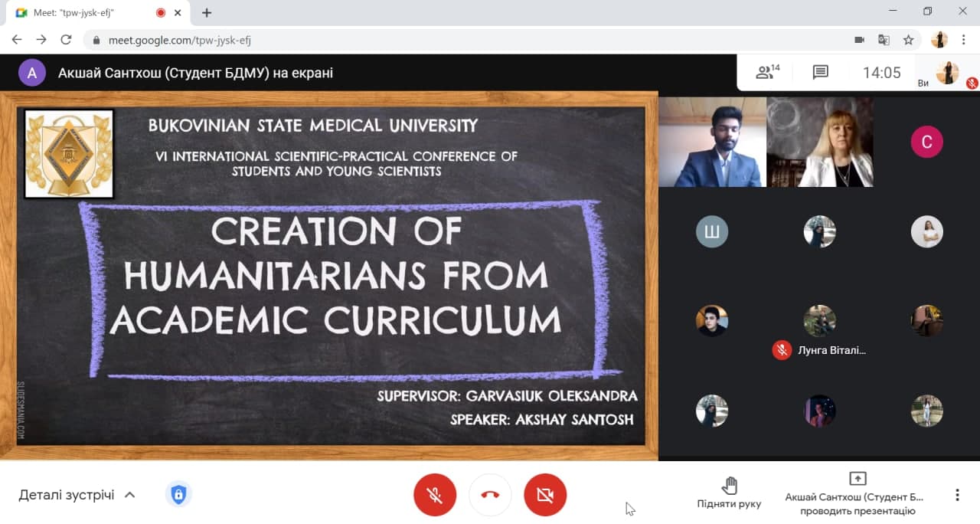The width and height of the screenshot is (980, 524).
Task: Open the Chrome three-dot menu
Action: tap(963, 40)
